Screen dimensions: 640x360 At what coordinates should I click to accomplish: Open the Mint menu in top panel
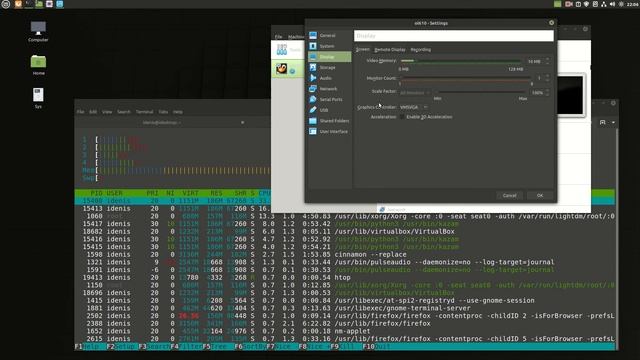(x=6, y=4)
